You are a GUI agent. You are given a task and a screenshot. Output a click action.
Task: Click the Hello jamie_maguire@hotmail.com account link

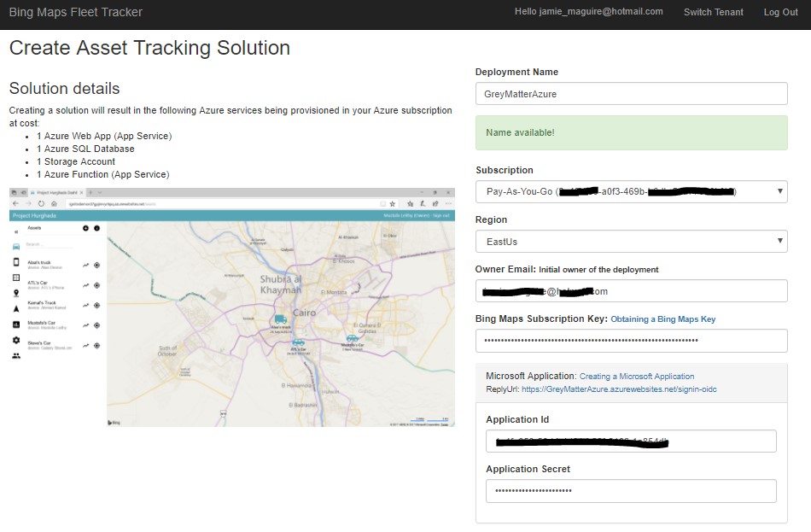pos(588,11)
